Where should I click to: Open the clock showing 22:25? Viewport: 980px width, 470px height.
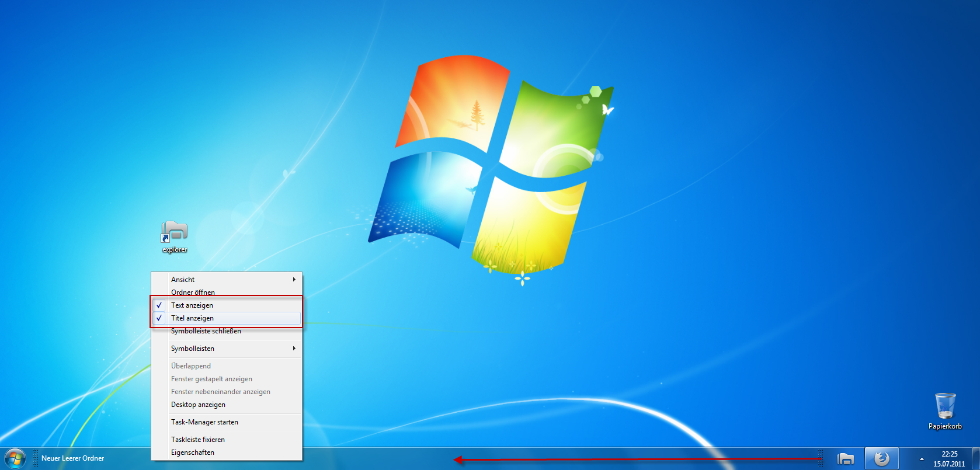(x=949, y=459)
